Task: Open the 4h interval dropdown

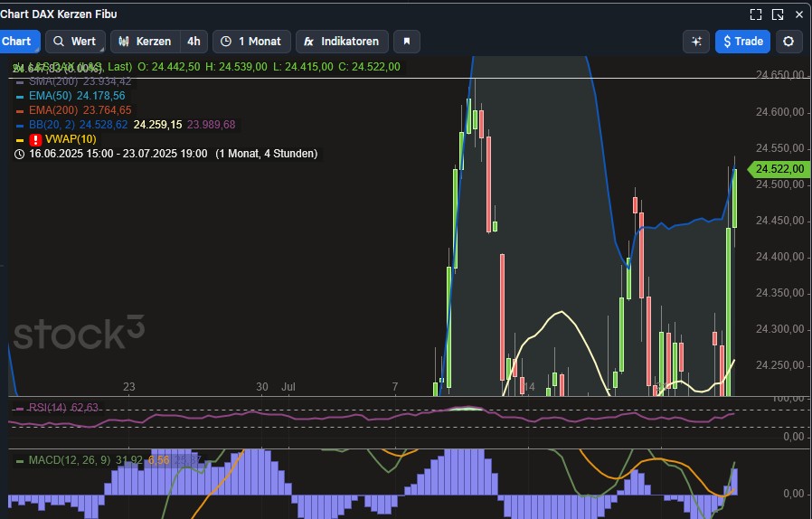Action: coord(194,42)
